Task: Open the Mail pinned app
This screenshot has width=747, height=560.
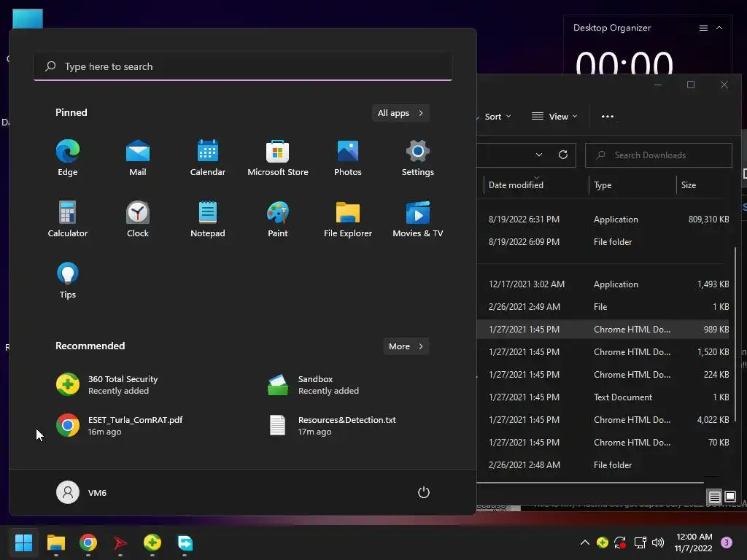Action: pos(138,158)
